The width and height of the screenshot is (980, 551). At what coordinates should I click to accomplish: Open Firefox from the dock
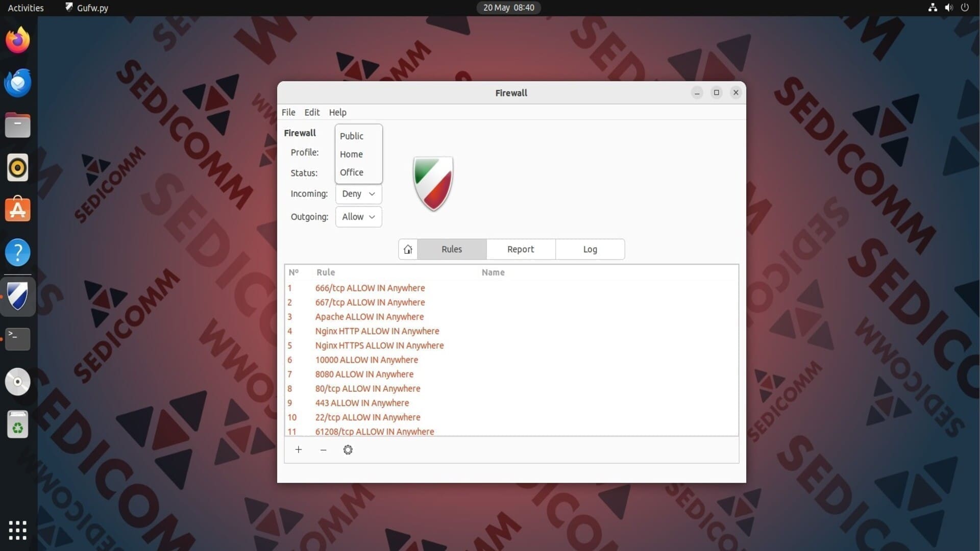(x=18, y=40)
